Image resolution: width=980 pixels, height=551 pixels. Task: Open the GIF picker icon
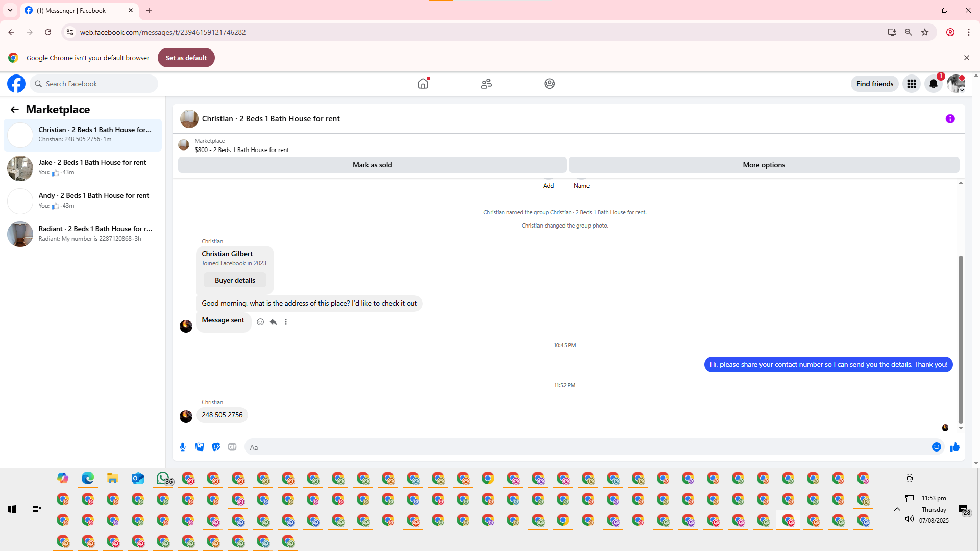pyautogui.click(x=232, y=447)
